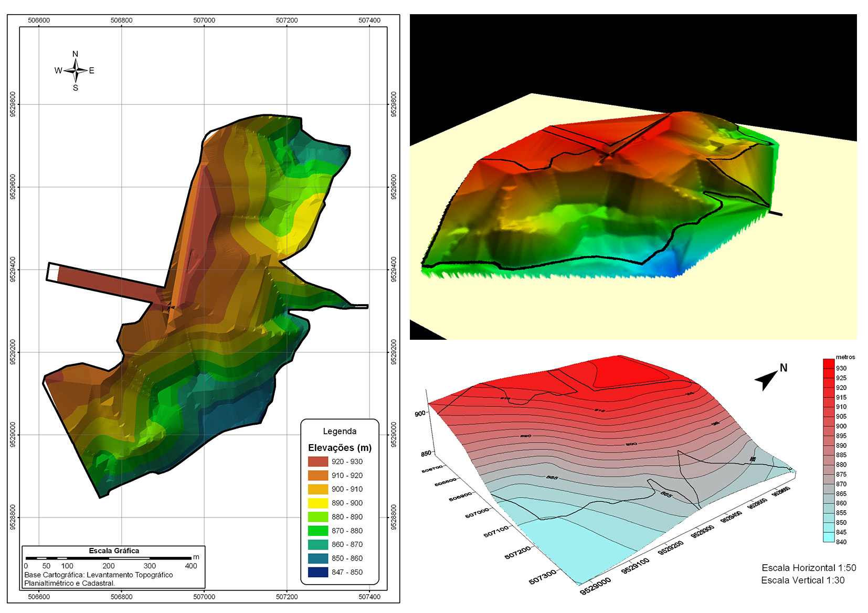The image size is (868, 613).
Task: Choose the 860 - 870 teal legend swatch
Action: point(317,544)
